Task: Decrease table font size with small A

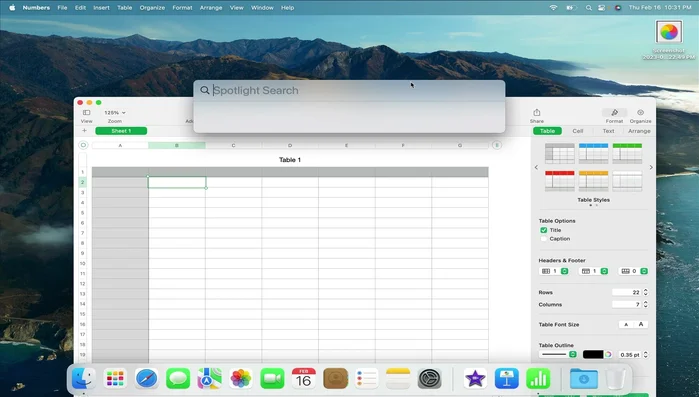Action: point(626,324)
